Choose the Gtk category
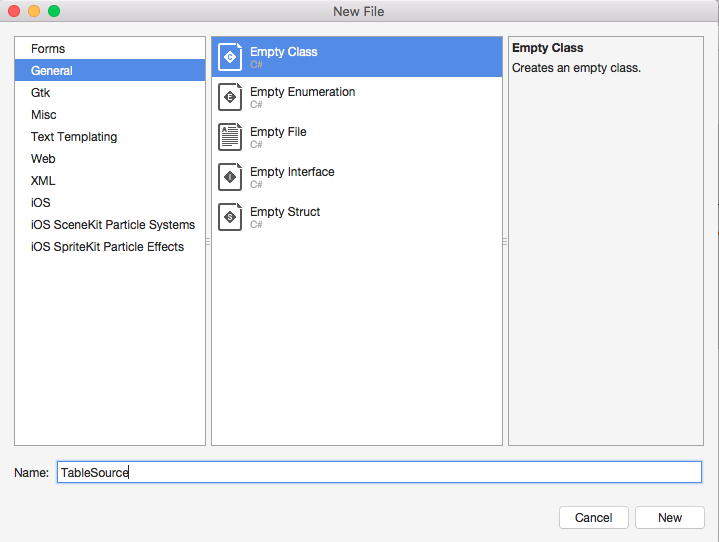719x542 pixels. tap(40, 93)
